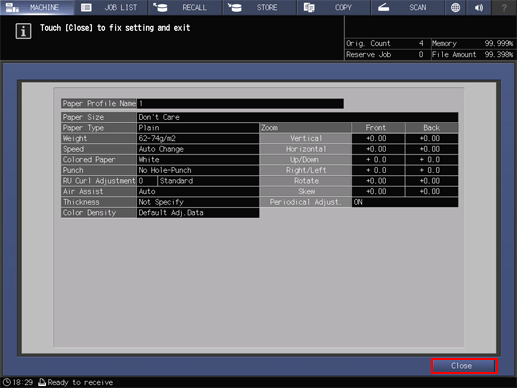Click the Paper Type label
Viewport: 517px width, 388px height.
tap(98, 128)
